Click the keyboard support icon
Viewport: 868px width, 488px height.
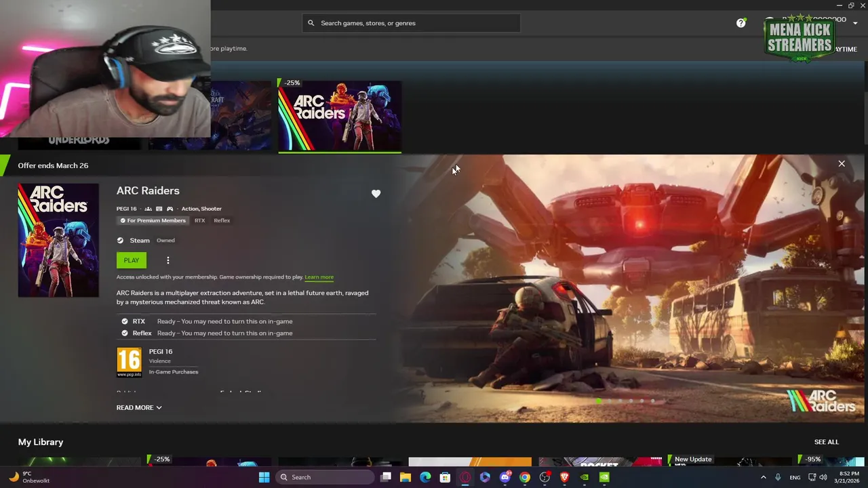(159, 209)
